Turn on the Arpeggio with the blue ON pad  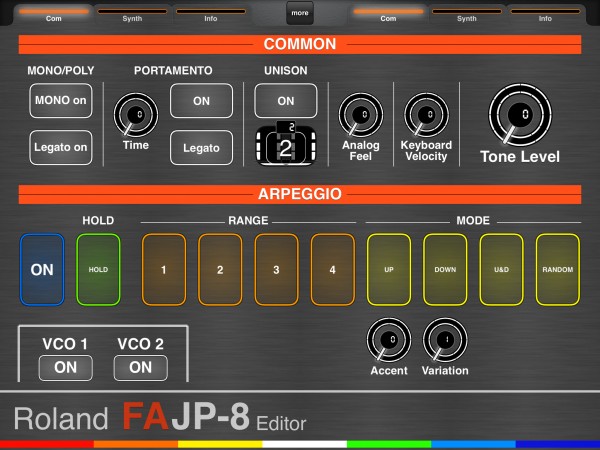pyautogui.click(x=42, y=270)
